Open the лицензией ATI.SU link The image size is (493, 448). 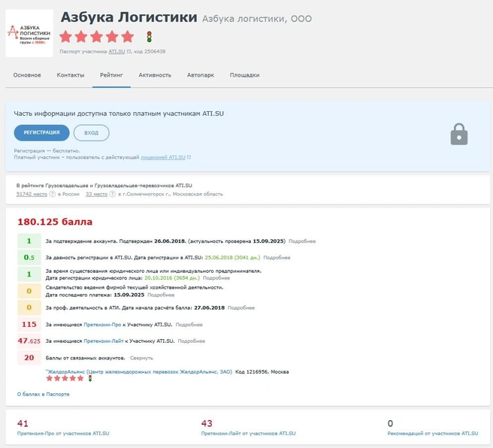[x=163, y=157]
